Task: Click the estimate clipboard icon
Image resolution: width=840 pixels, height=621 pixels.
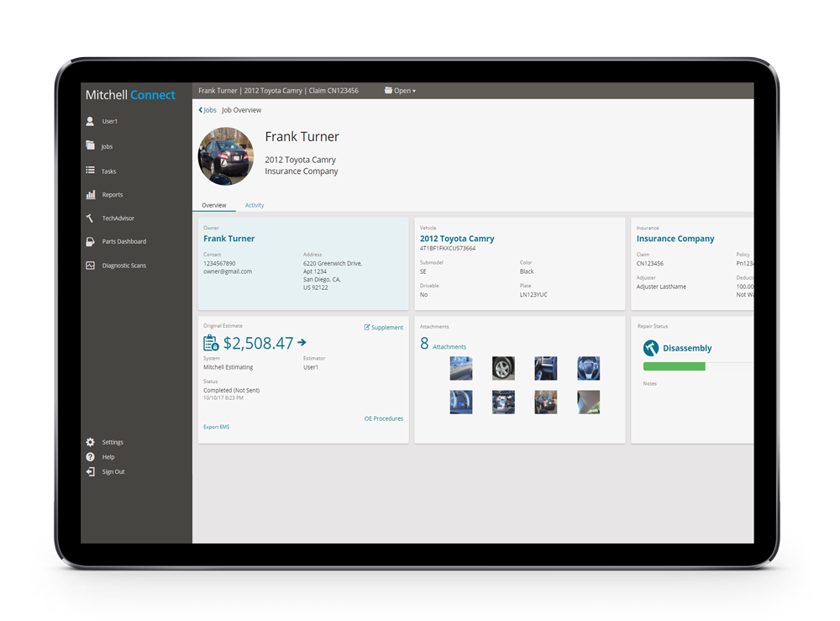Action: pos(211,343)
